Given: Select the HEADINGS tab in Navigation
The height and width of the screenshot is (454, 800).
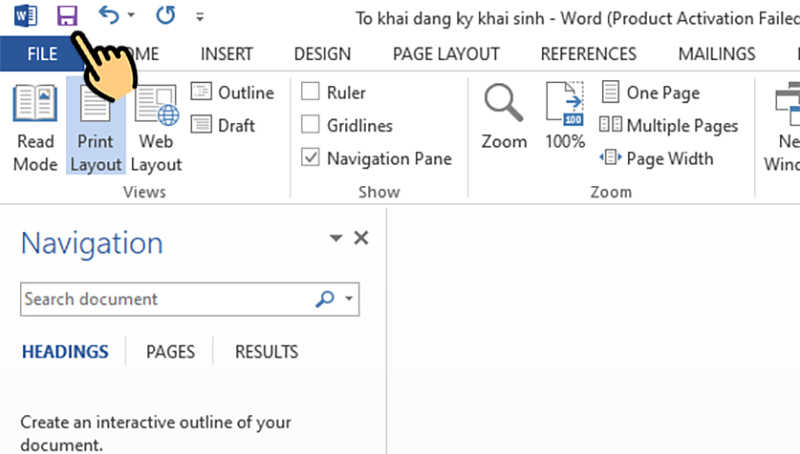Looking at the screenshot, I should [x=65, y=351].
